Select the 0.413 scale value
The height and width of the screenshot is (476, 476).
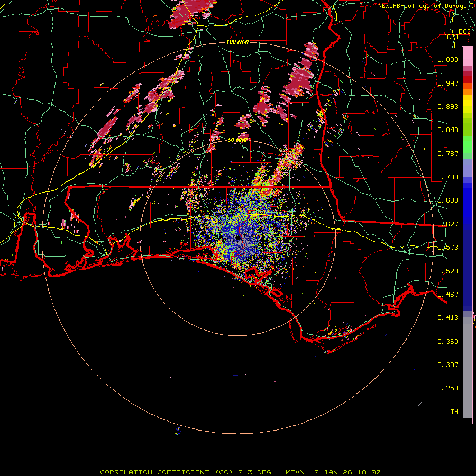tap(448, 318)
